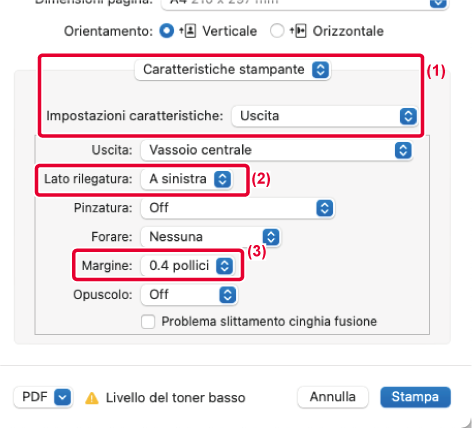The width and height of the screenshot is (472, 428).
Task: Click the landscape page orientation icon
Action: point(300,31)
